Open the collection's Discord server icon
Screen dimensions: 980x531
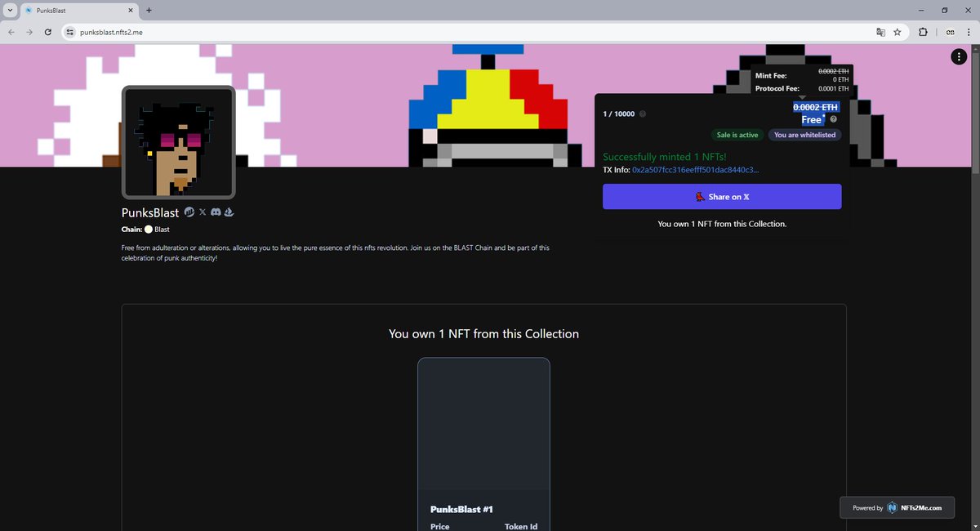216,212
